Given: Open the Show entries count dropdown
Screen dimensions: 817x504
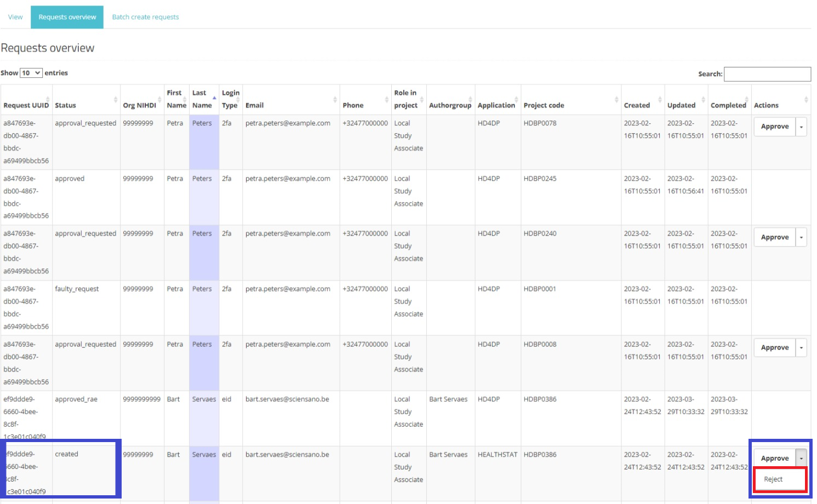Looking at the screenshot, I should point(31,73).
